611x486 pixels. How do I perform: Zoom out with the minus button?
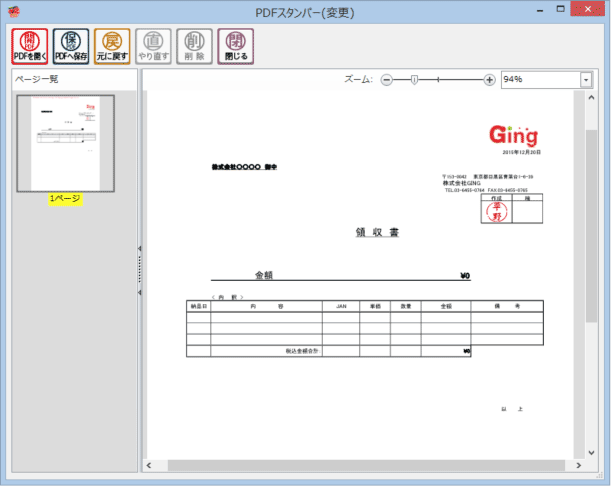coord(387,80)
